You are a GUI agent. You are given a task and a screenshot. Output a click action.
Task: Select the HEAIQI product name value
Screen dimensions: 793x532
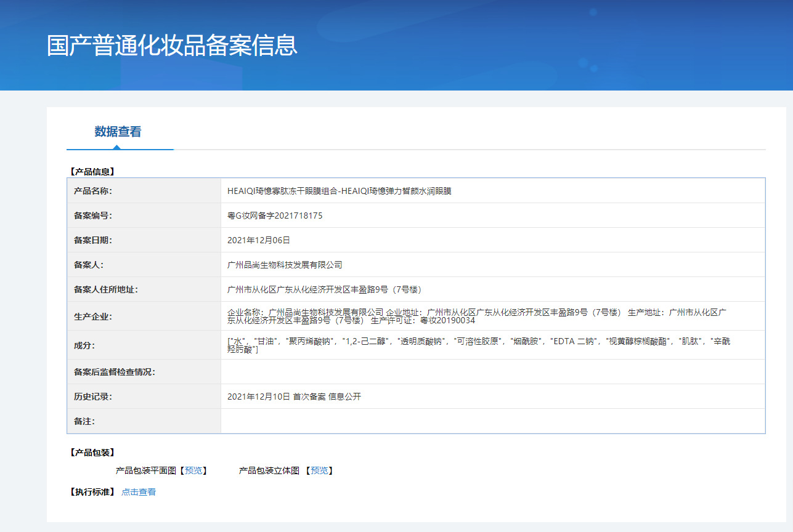(339, 191)
